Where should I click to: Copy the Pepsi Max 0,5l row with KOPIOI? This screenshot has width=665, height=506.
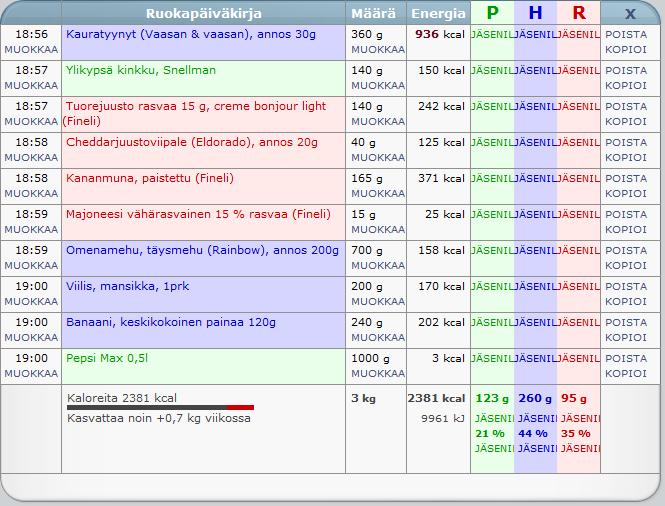[626, 373]
